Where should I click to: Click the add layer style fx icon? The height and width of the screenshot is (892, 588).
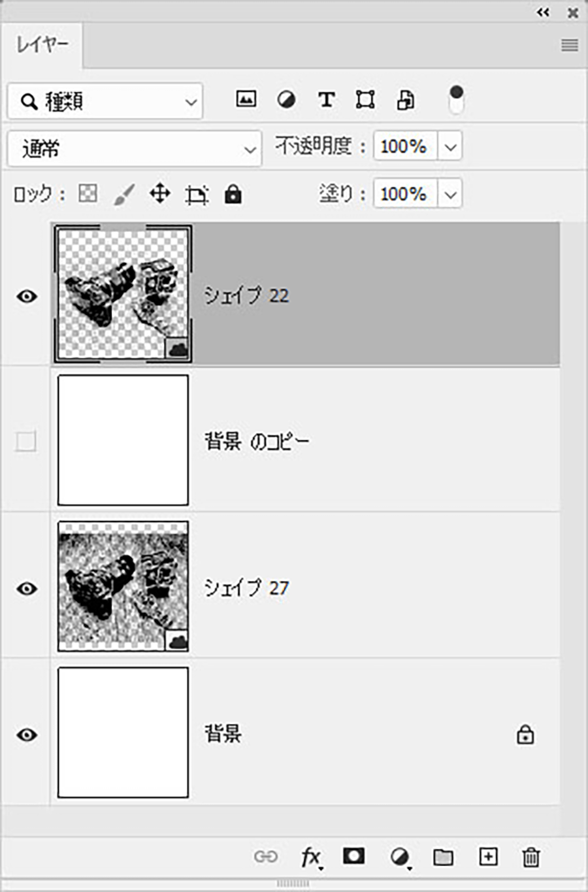[311, 857]
